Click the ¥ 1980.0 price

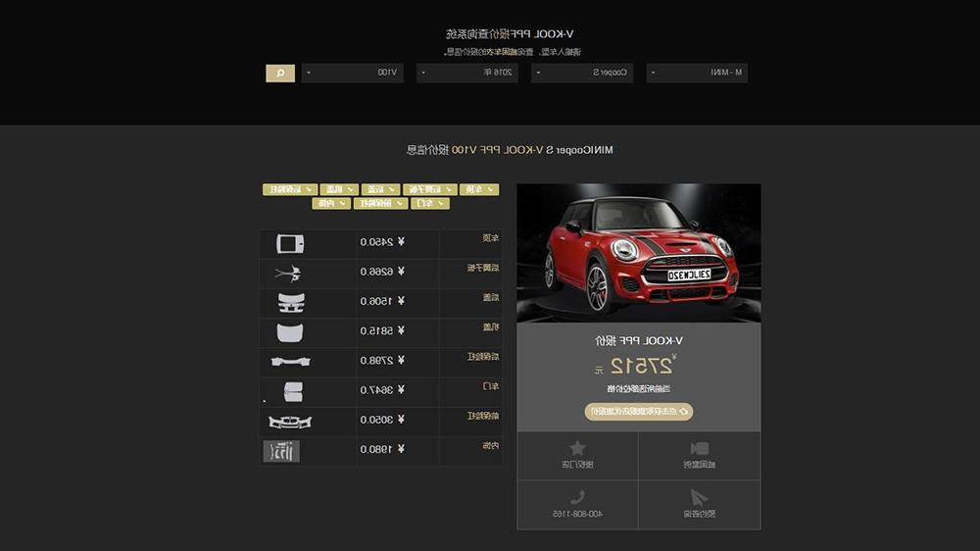click(x=382, y=449)
